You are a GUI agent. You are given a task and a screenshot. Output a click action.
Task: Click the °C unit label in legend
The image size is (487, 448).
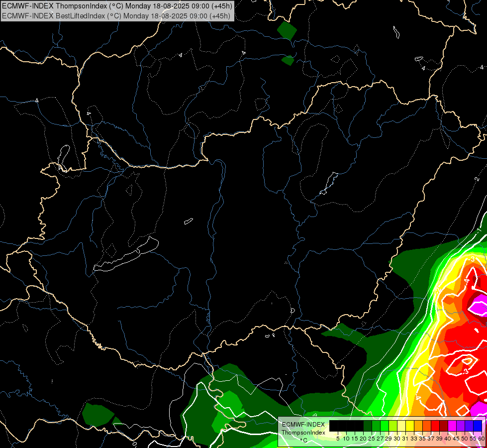pyautogui.click(x=303, y=441)
